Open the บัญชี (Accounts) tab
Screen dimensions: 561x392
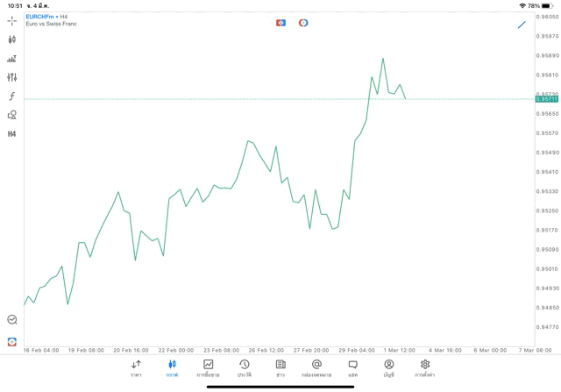point(388,368)
